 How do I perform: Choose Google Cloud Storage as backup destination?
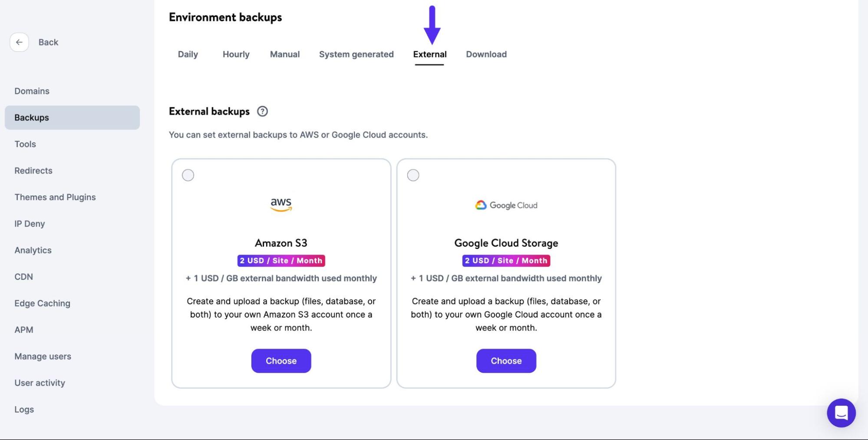pos(506,361)
